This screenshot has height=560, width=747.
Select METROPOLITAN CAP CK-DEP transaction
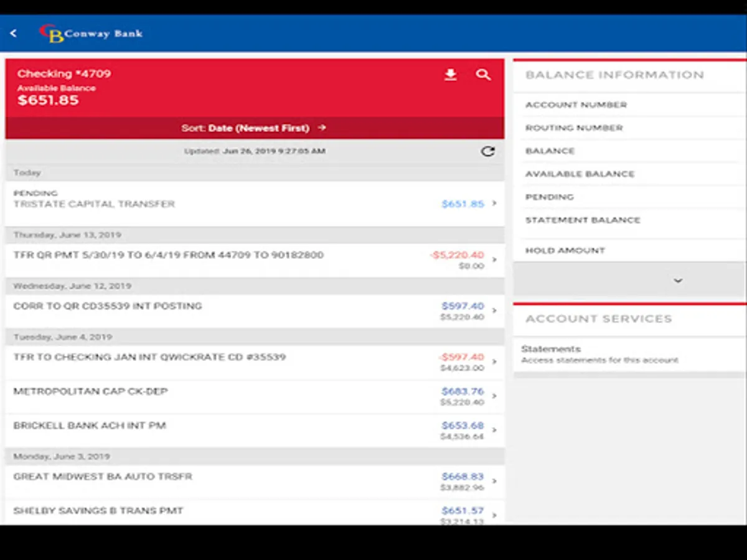(x=255, y=396)
